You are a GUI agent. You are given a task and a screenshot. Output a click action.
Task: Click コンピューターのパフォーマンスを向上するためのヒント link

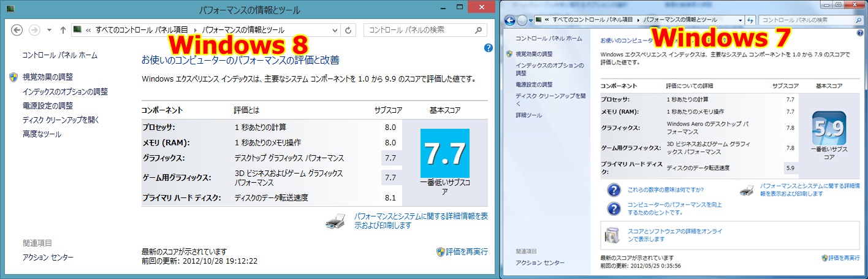[x=674, y=208]
